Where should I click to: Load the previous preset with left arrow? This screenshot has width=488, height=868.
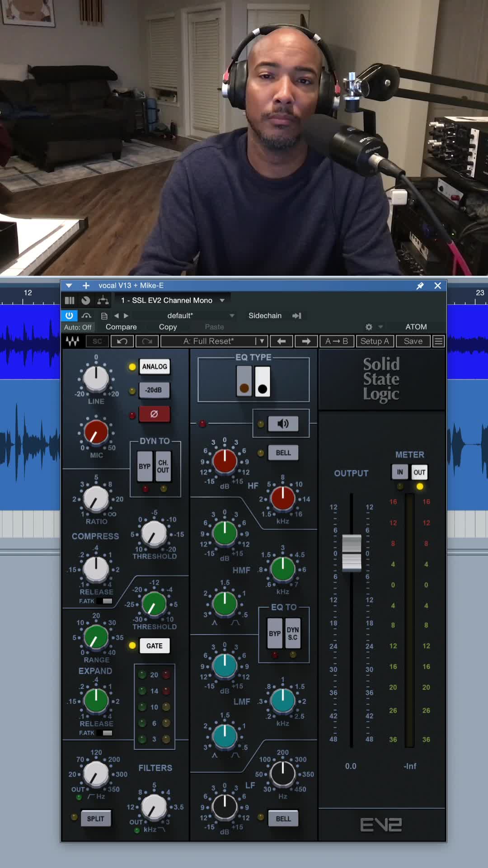(x=281, y=341)
